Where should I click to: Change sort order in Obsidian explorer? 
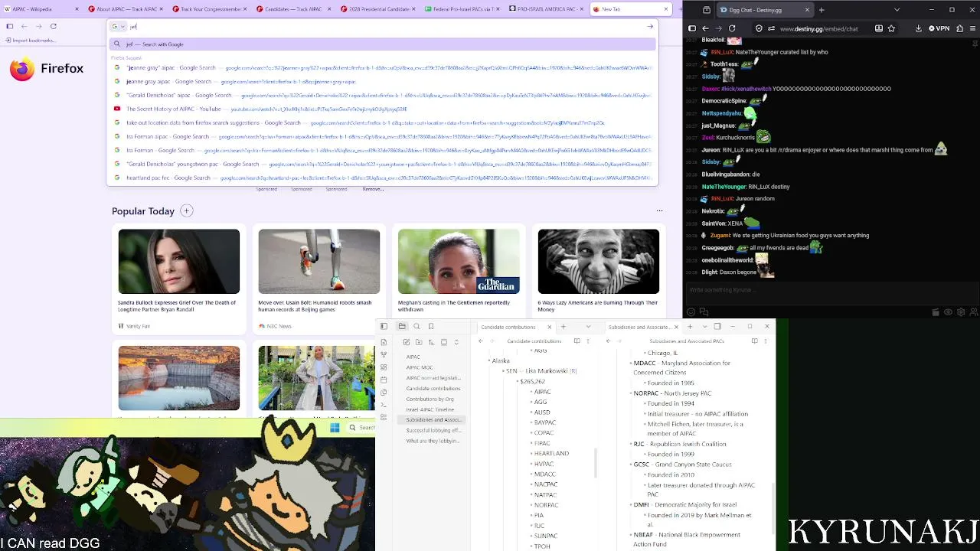click(x=431, y=342)
